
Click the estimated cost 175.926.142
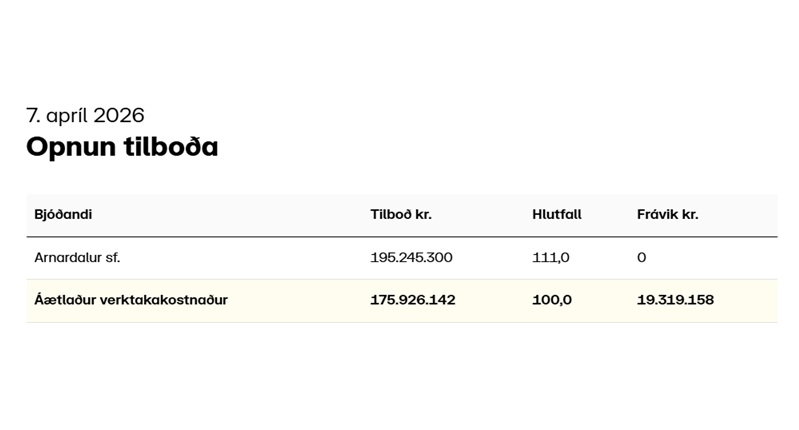[x=412, y=299]
